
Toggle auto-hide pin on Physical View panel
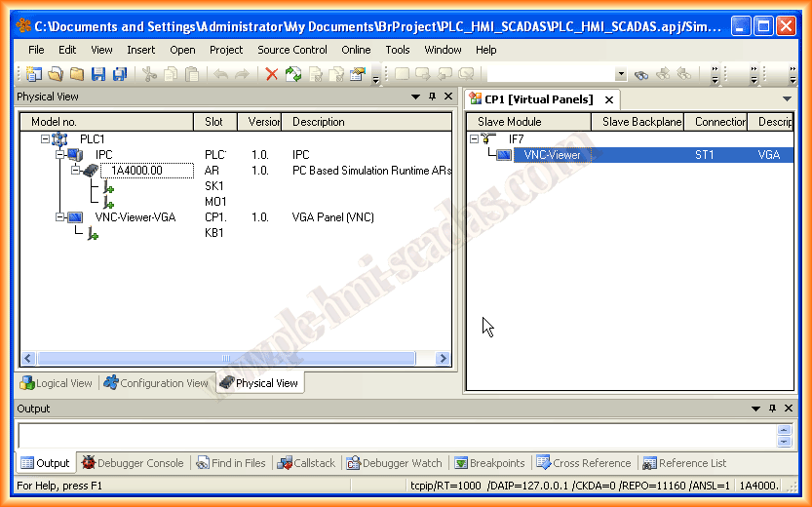pyautogui.click(x=432, y=97)
